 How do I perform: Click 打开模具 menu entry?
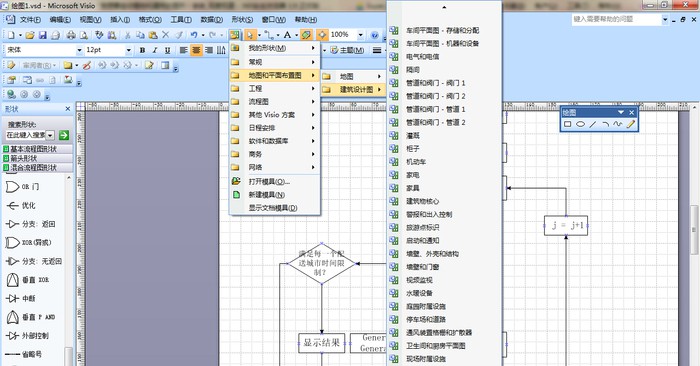click(275, 182)
